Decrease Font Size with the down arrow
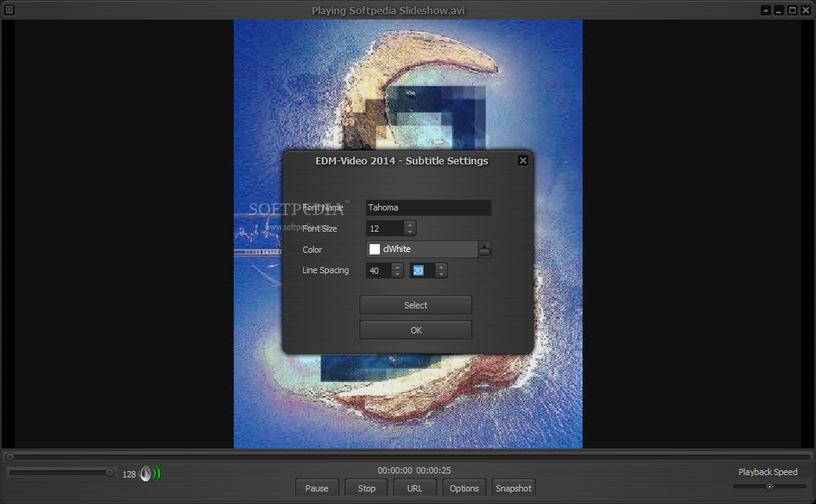The width and height of the screenshot is (816, 504). [410, 232]
